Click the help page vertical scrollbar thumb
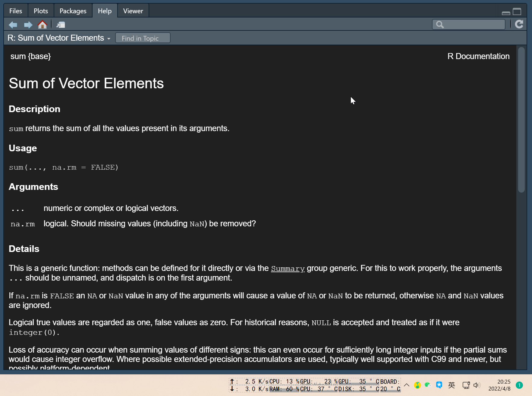Viewport: 532px width, 396px height. tap(521, 120)
